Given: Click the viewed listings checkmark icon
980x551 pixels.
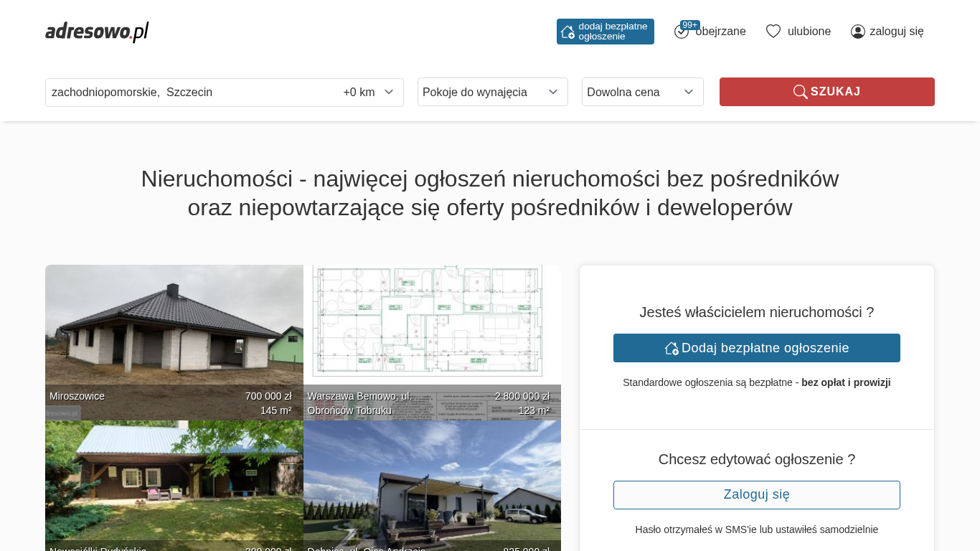Looking at the screenshot, I should point(681,32).
